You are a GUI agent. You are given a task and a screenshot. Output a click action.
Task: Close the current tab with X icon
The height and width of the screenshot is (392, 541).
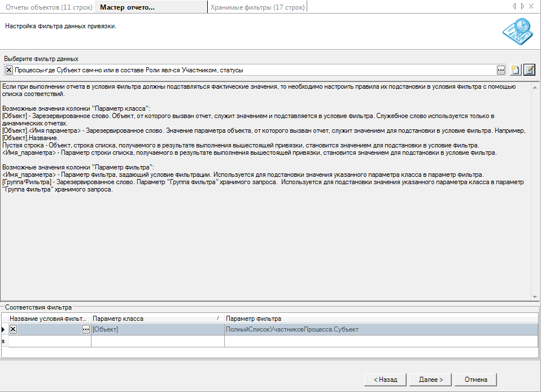click(531, 6)
